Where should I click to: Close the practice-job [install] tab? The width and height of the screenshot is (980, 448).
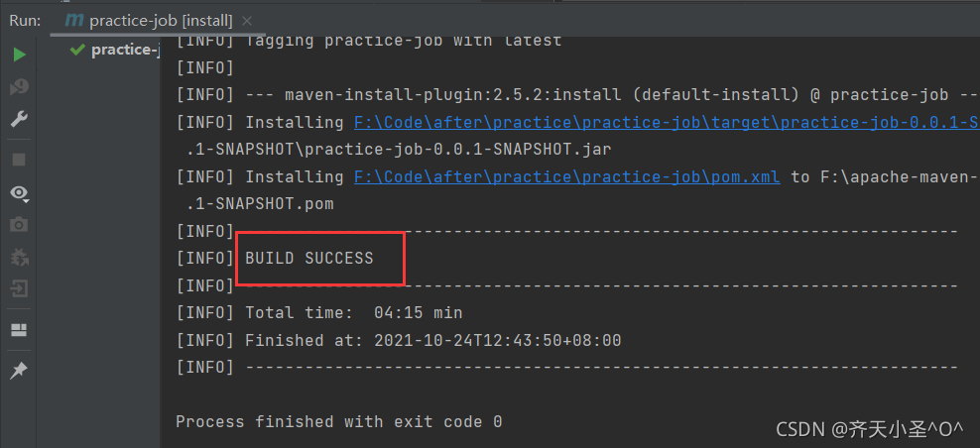[246, 20]
